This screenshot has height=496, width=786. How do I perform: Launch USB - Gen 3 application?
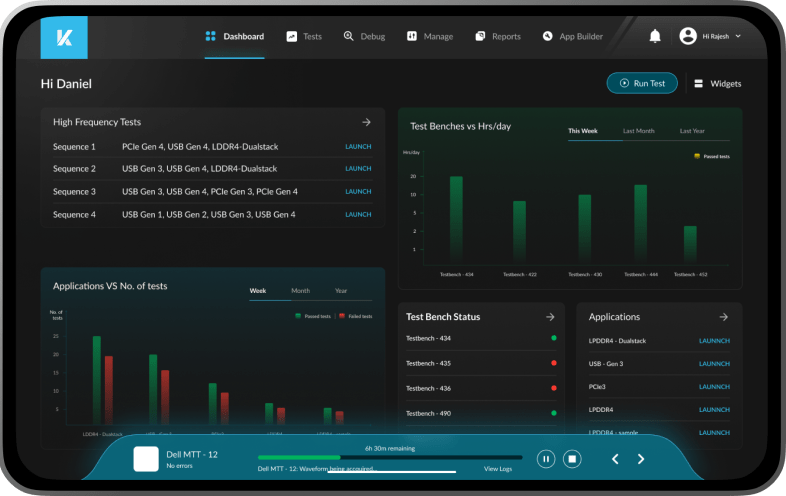[x=714, y=364]
